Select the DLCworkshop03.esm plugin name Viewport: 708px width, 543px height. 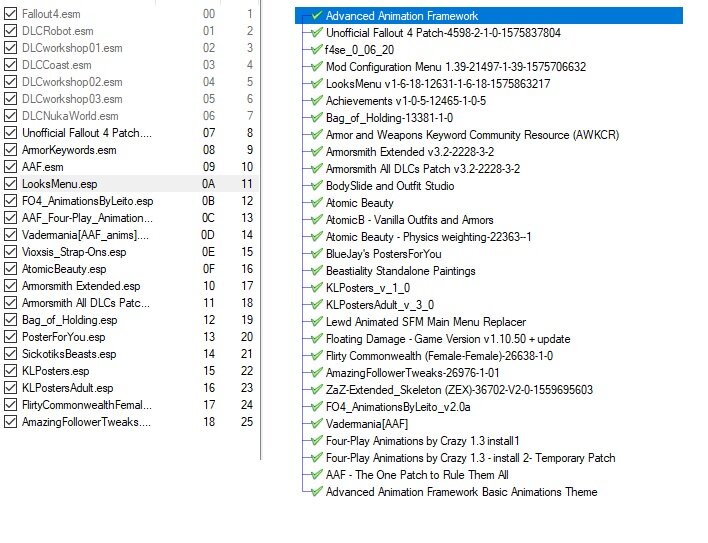72,99
